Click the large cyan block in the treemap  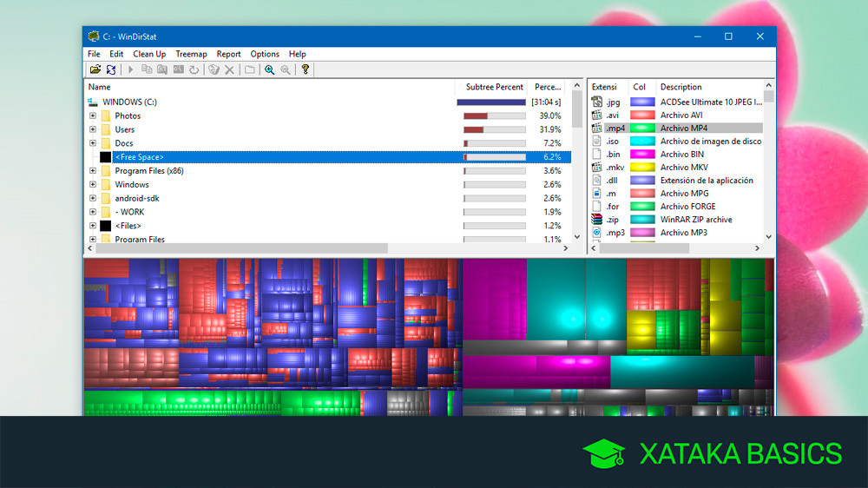click(556, 299)
